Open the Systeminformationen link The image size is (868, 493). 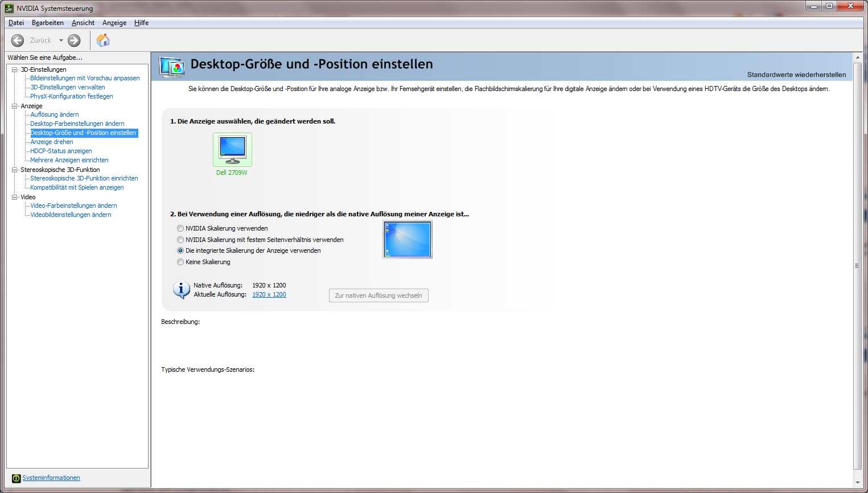(51, 478)
